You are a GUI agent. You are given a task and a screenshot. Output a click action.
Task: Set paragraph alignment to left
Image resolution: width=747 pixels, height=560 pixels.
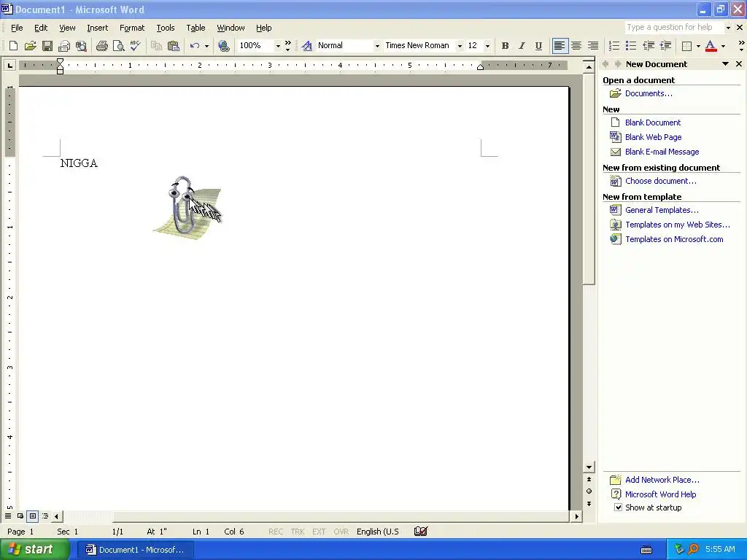tap(560, 46)
